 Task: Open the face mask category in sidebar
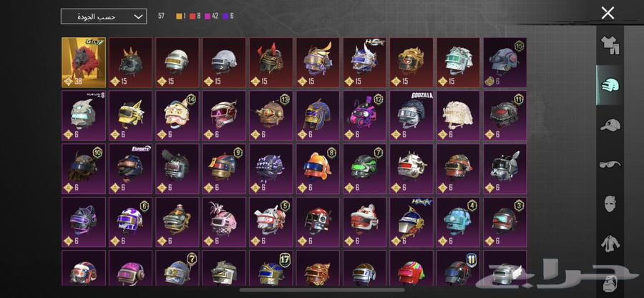coord(610,204)
